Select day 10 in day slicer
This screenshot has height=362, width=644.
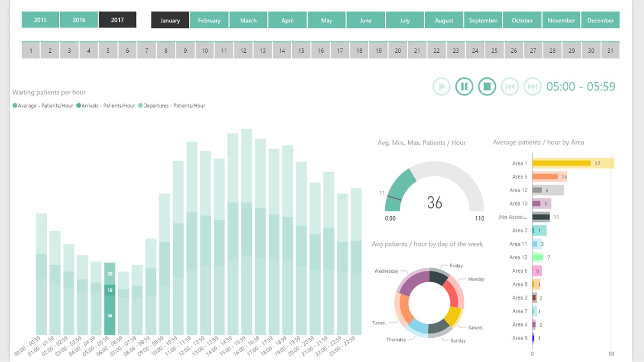click(205, 50)
